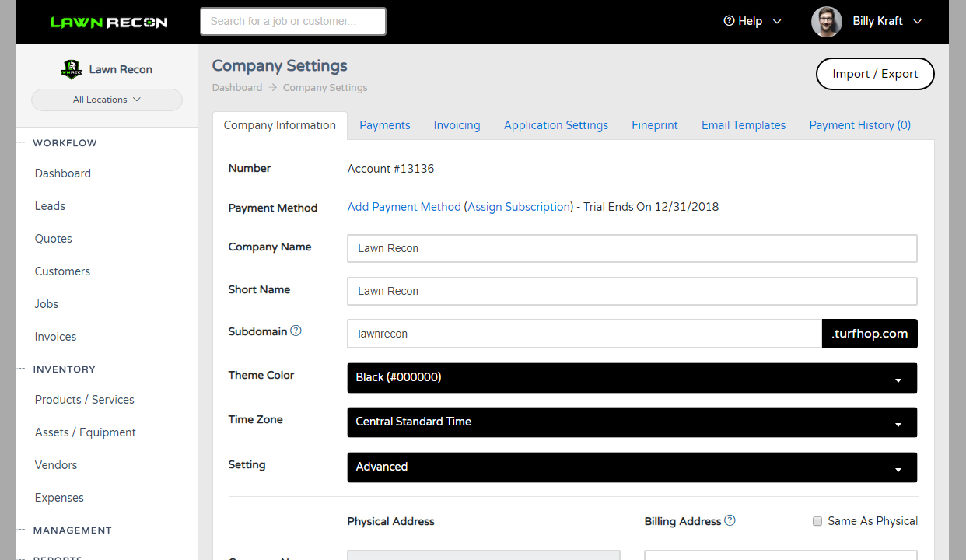
Task: Click the Lawn Recon shield icon in sidebar
Action: (71, 69)
